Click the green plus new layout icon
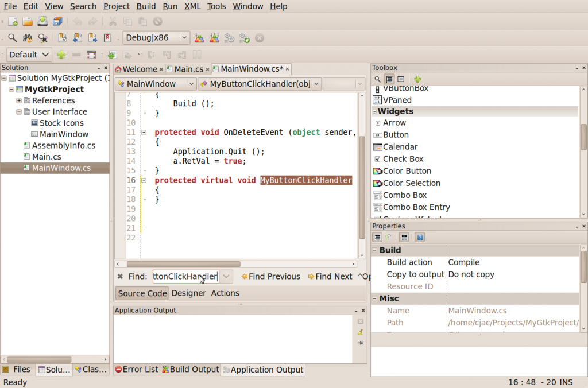 tap(61, 55)
